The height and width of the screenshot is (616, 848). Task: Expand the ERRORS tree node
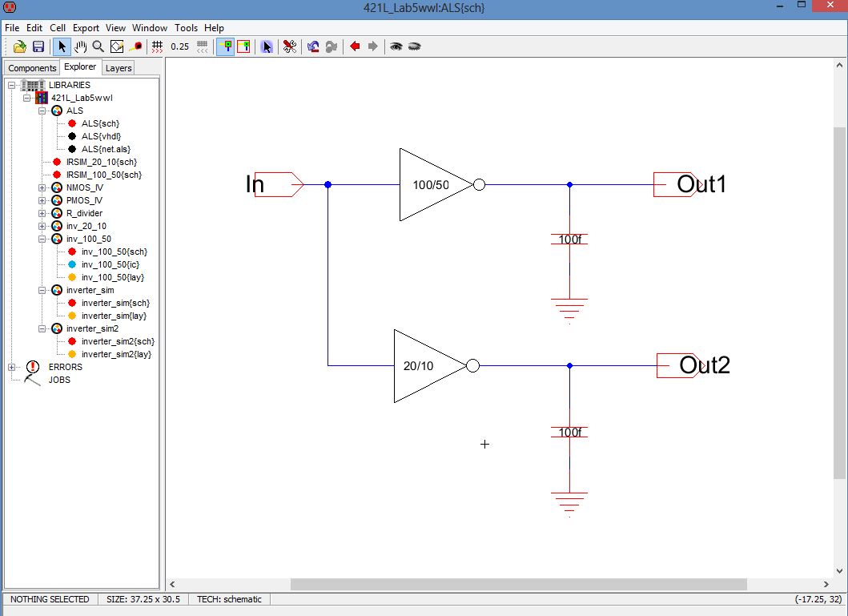[x=11, y=367]
